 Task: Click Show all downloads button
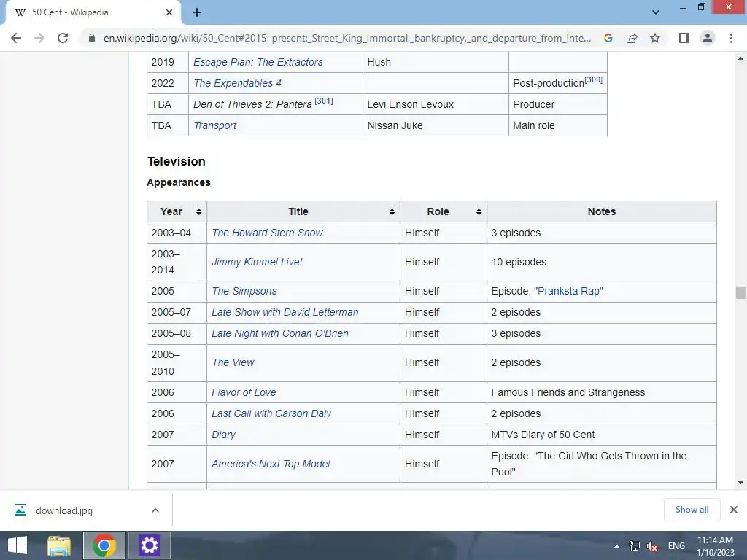coord(692,510)
